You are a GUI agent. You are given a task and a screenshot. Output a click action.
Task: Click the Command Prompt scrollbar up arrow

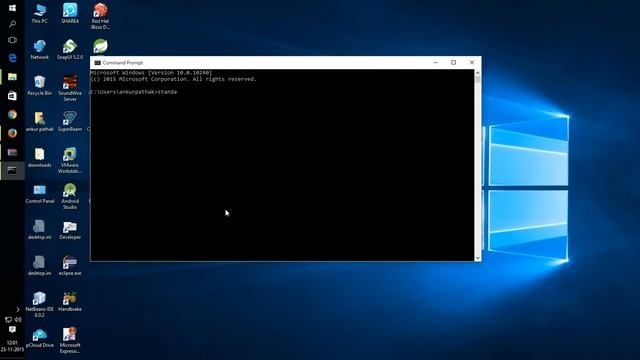tap(478, 73)
